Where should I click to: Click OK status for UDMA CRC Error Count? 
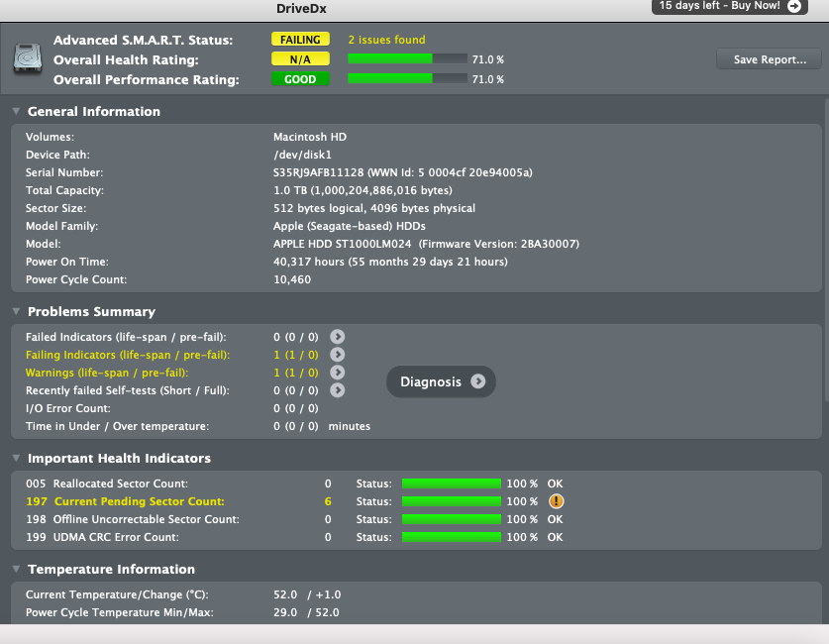point(555,537)
